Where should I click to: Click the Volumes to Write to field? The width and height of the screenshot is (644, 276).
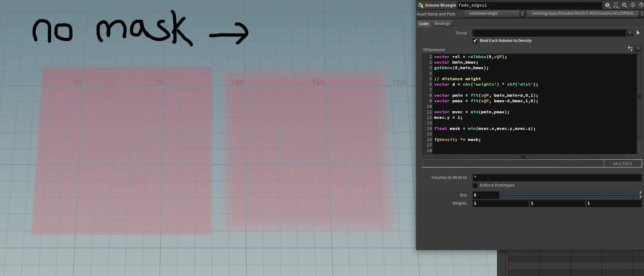click(557, 177)
